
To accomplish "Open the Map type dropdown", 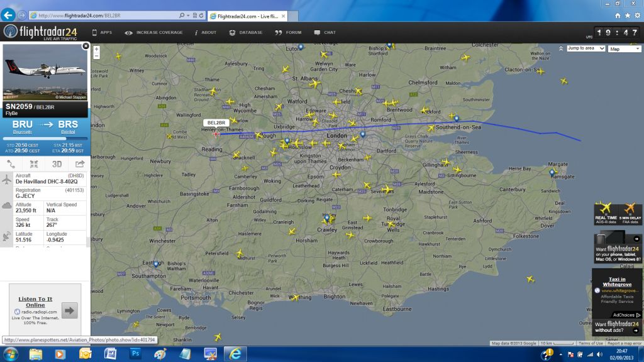I will 625,49.
